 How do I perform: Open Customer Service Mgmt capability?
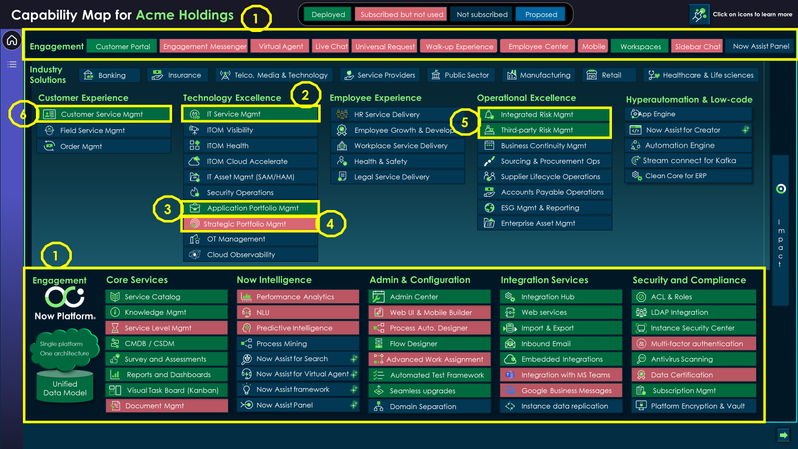click(104, 114)
